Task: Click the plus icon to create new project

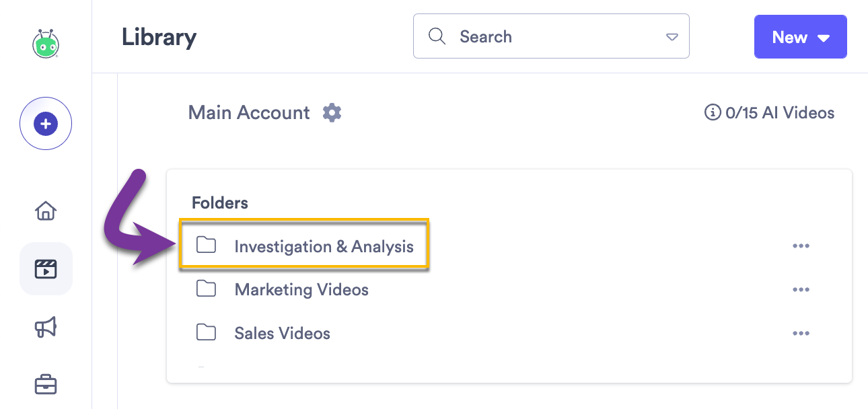Action: (x=45, y=123)
